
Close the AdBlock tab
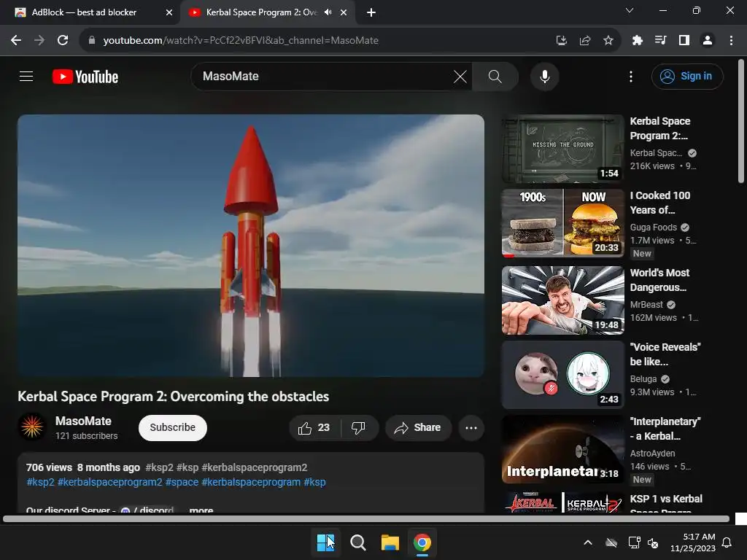point(169,12)
